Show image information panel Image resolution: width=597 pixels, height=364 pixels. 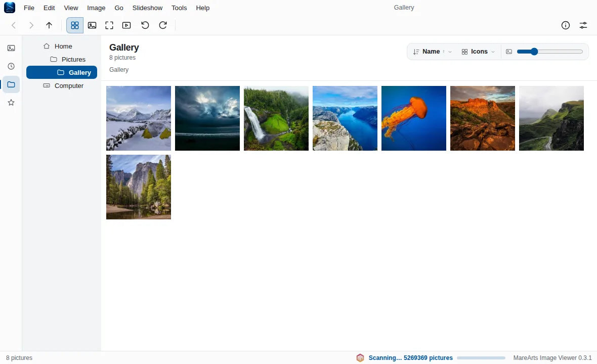pos(566,25)
